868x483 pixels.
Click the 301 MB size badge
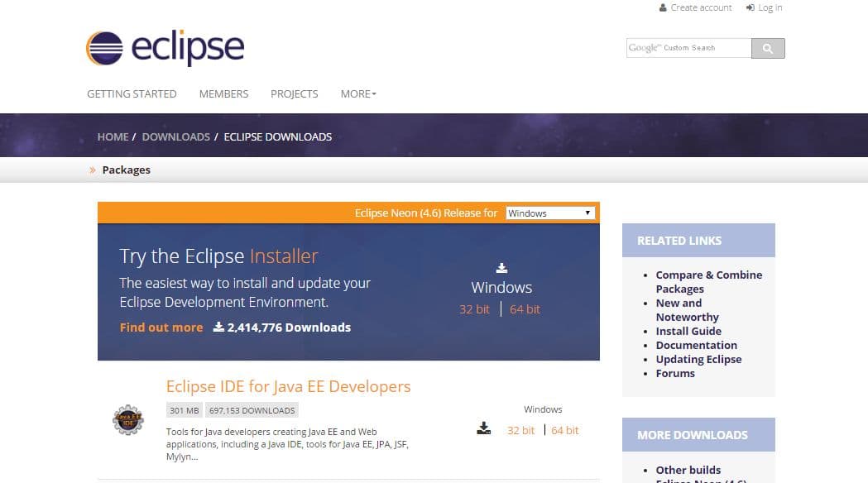(x=185, y=410)
